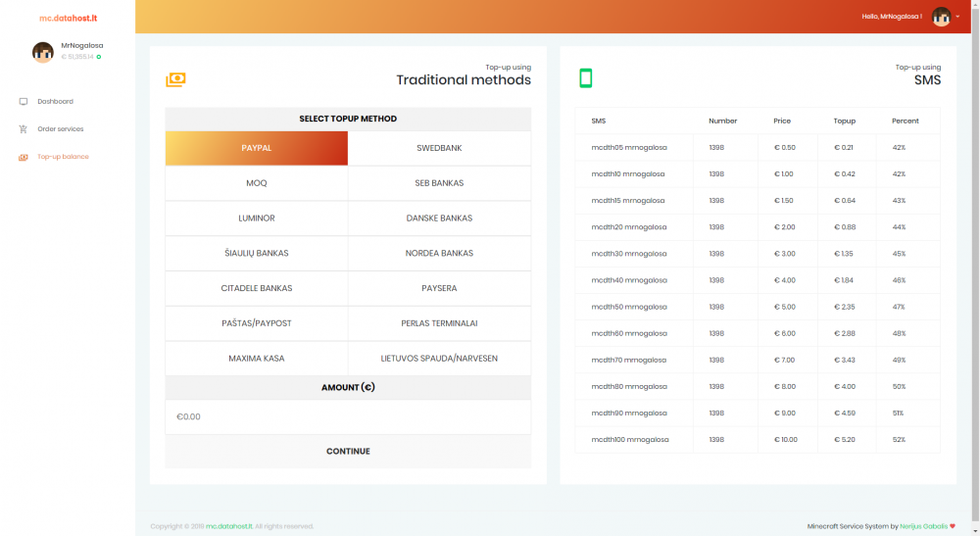Click the green online status dot

click(99, 57)
